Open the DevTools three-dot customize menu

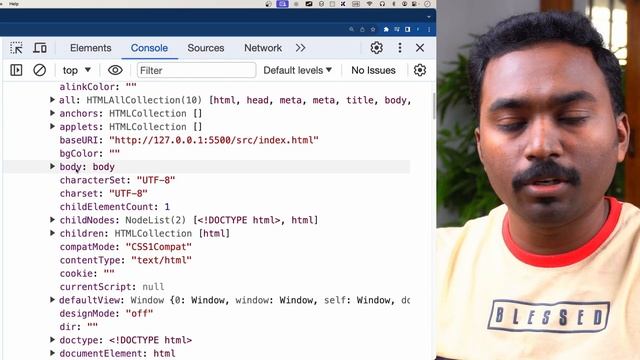pos(400,48)
